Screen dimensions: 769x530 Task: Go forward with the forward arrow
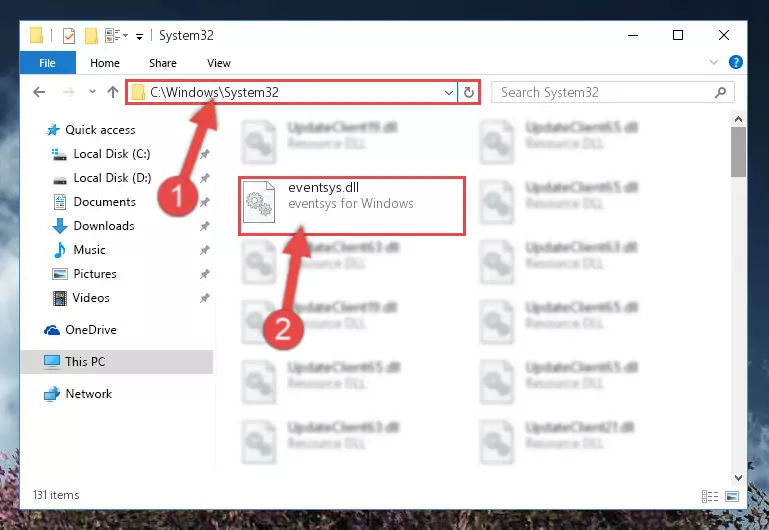pyautogui.click(x=69, y=92)
